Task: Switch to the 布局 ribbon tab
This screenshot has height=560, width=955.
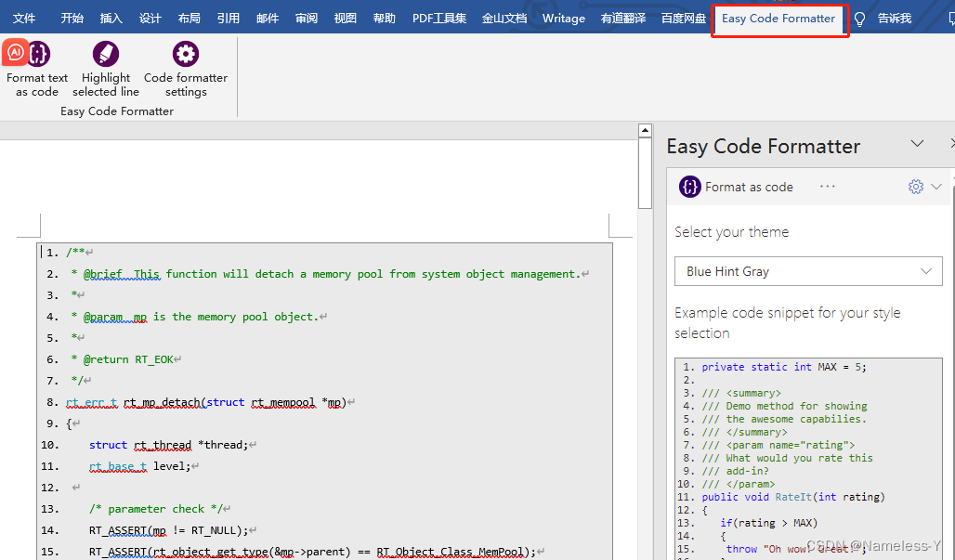Action: click(189, 19)
